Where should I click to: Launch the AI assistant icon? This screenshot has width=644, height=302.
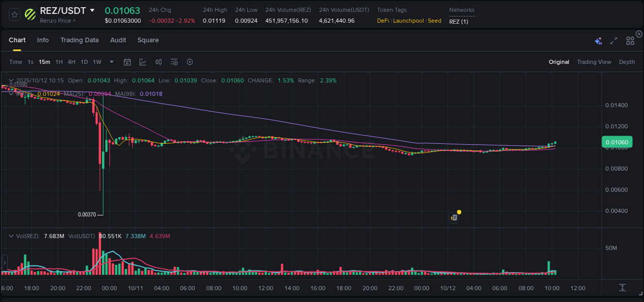(598, 40)
